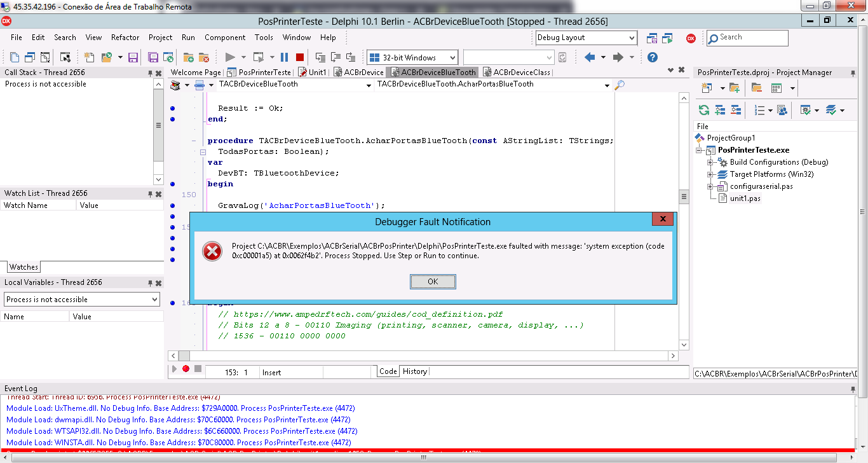
Task: Switch to the History view tab
Action: pyautogui.click(x=415, y=371)
